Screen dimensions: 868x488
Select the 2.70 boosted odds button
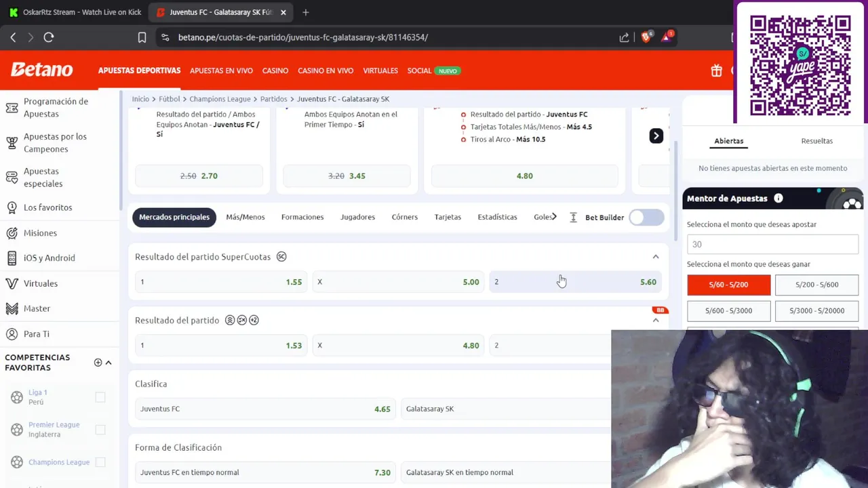(199, 176)
